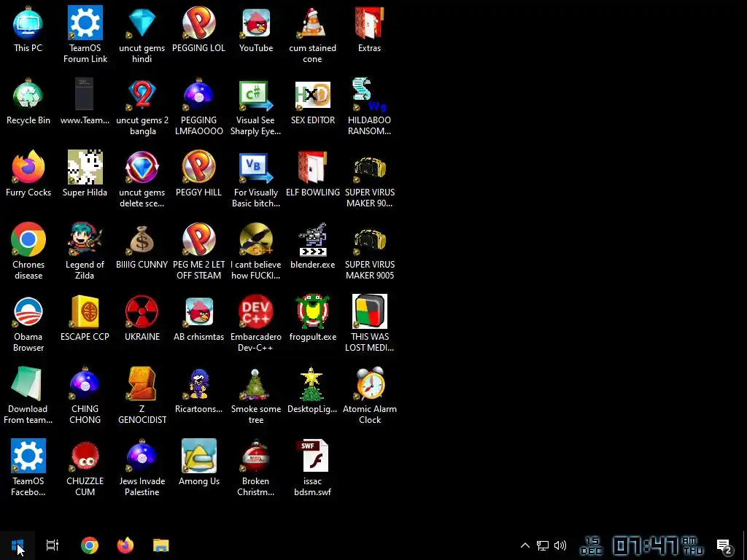Select the HILDABOO RANSOM... icon
The height and width of the screenshot is (560, 747).
point(369,106)
